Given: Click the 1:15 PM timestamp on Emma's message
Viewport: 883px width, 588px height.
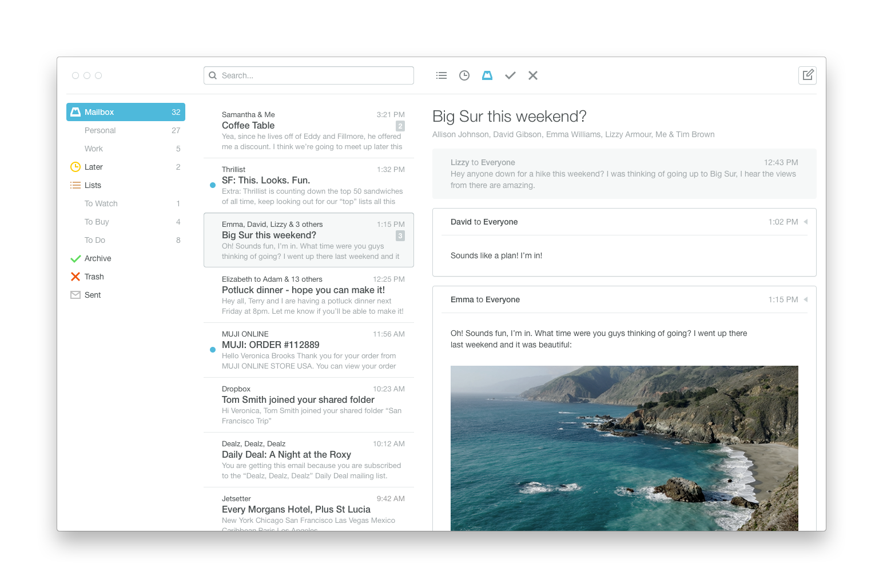Looking at the screenshot, I should click(x=783, y=299).
